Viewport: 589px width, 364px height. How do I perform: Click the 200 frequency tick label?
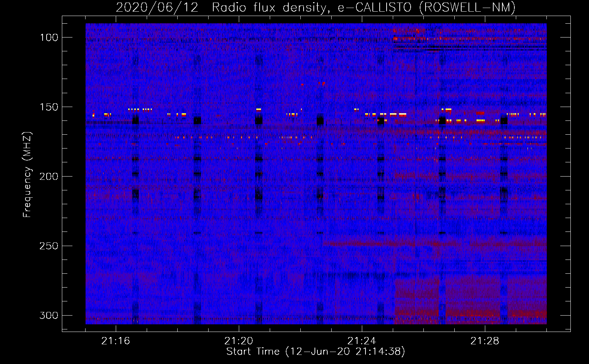point(49,177)
